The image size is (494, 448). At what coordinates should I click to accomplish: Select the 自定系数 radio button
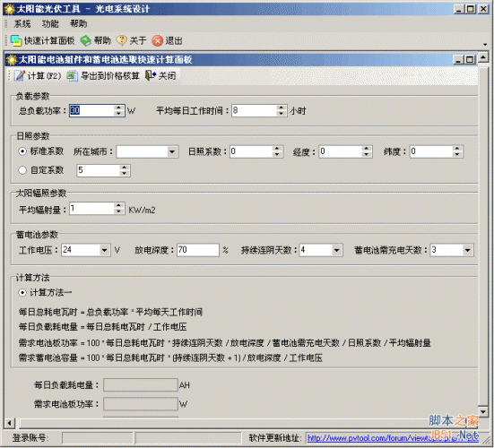[22, 170]
